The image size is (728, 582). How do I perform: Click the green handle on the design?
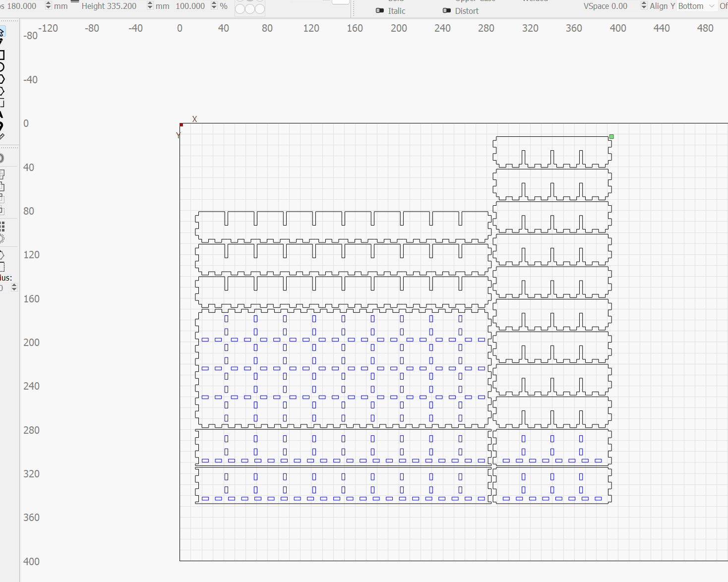coord(611,136)
